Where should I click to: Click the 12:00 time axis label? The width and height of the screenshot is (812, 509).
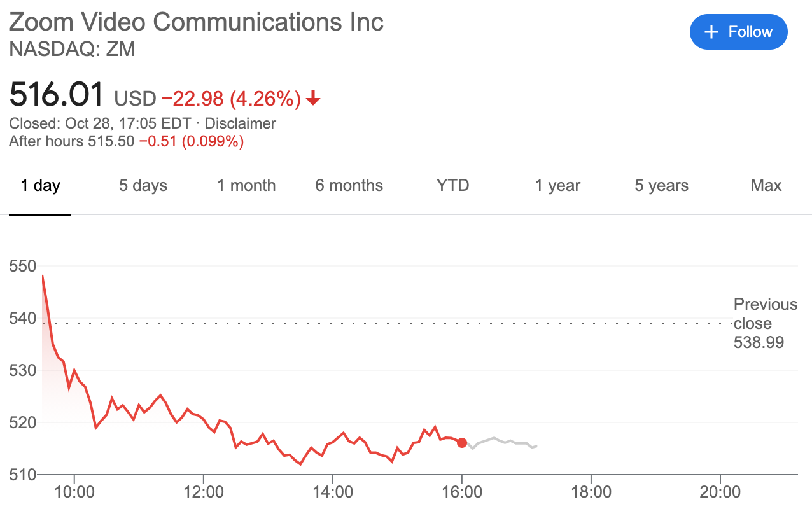(204, 492)
